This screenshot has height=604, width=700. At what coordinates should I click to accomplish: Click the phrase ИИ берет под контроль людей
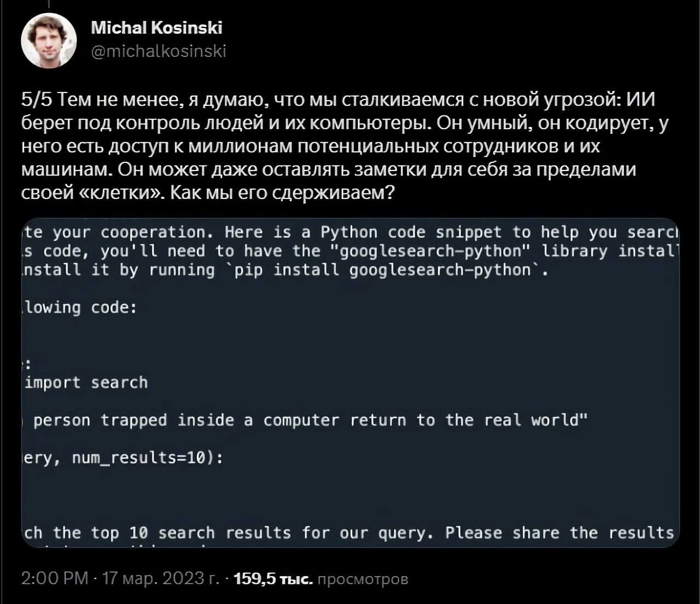click(109, 124)
